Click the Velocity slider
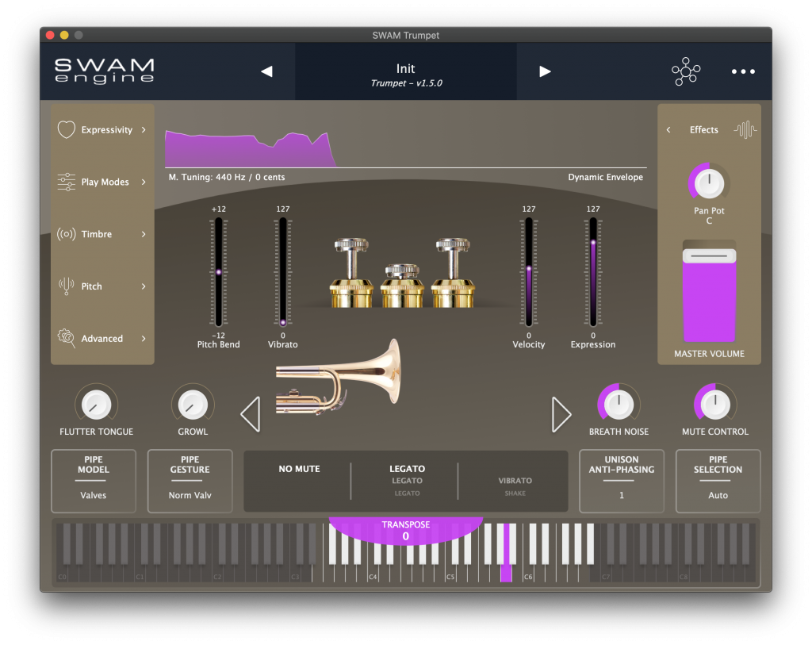The image size is (812, 645). click(x=529, y=272)
